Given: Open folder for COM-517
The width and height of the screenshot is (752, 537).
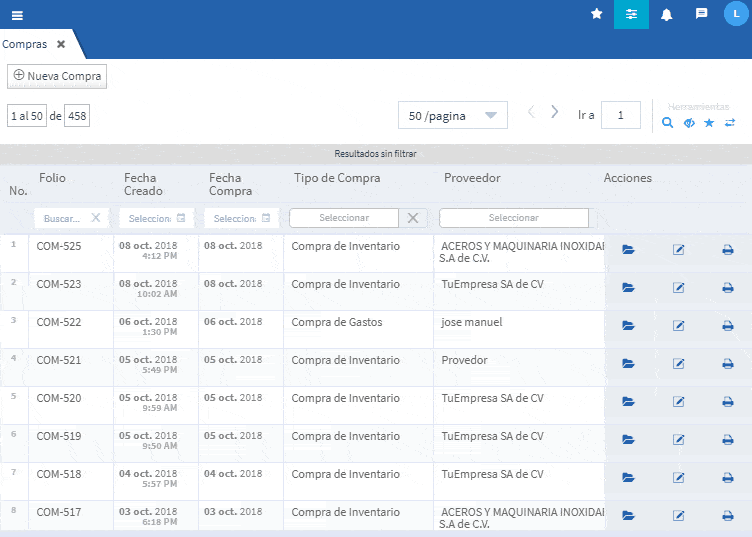Looking at the screenshot, I should click(x=628, y=515).
